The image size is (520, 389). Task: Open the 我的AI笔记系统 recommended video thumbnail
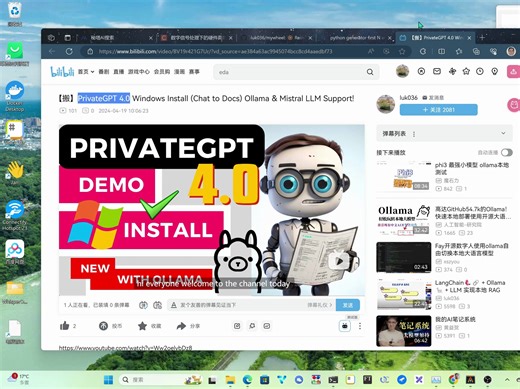tap(404, 331)
